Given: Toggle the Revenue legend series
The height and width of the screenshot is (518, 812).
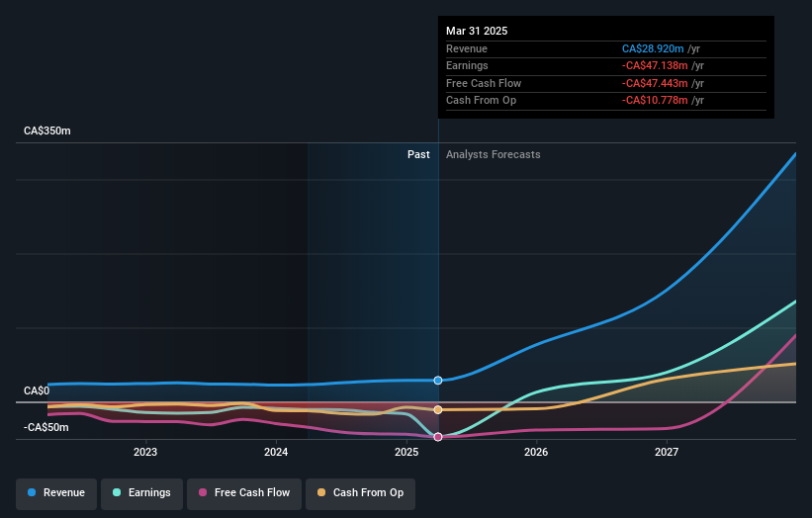Looking at the screenshot, I should pos(56,492).
